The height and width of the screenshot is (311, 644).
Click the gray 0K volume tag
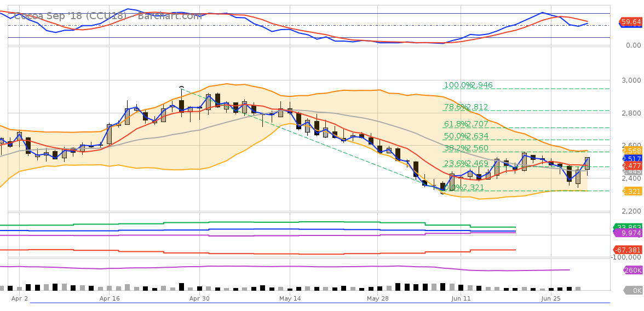pyautogui.click(x=633, y=290)
